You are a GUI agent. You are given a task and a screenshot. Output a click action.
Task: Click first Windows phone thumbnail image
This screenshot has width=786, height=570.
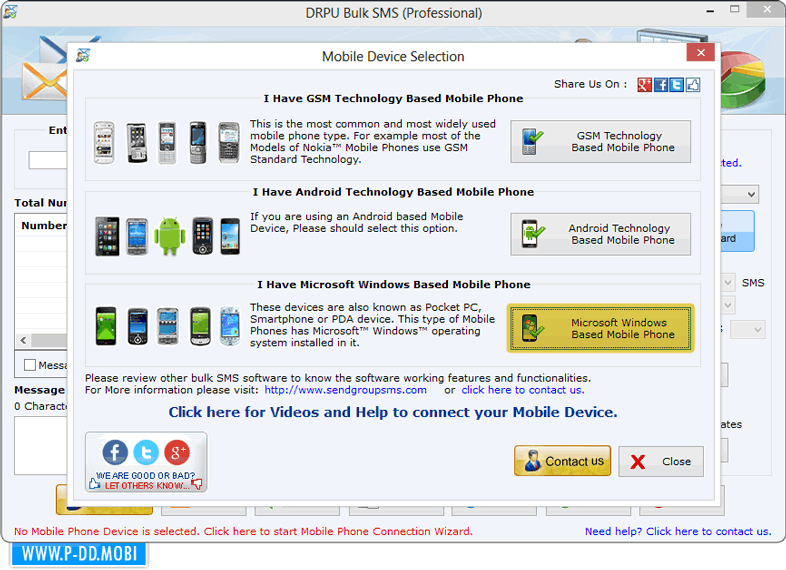coord(106,326)
